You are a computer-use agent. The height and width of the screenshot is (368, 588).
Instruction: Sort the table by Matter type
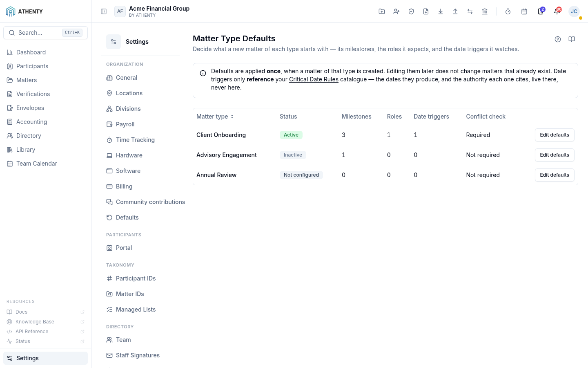215,117
